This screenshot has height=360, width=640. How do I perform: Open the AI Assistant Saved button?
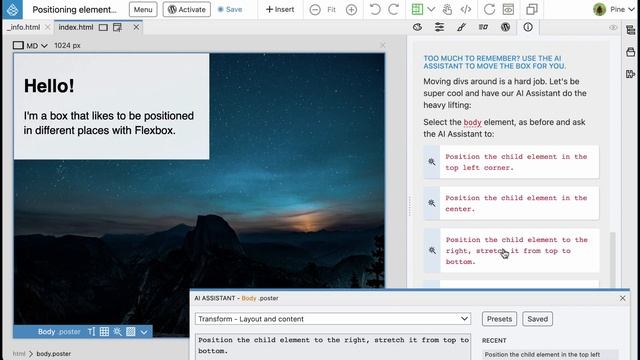click(538, 319)
